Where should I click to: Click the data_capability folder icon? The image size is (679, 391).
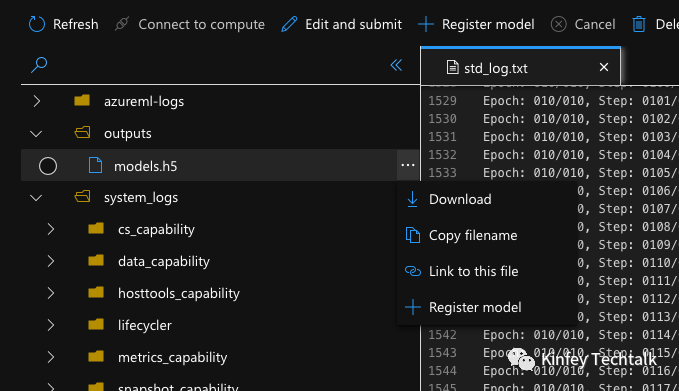(96, 260)
